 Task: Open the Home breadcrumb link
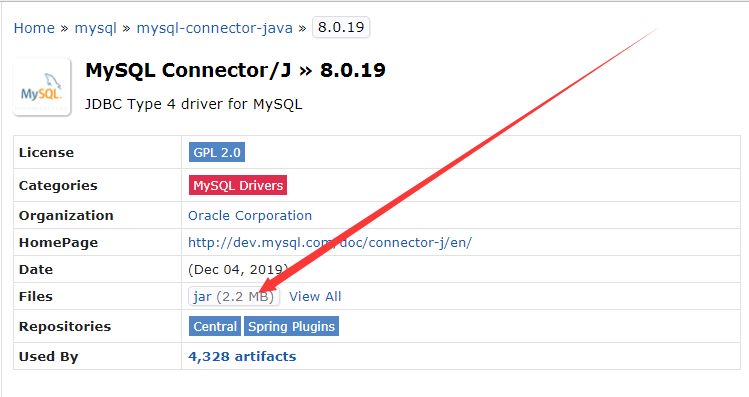pos(34,28)
